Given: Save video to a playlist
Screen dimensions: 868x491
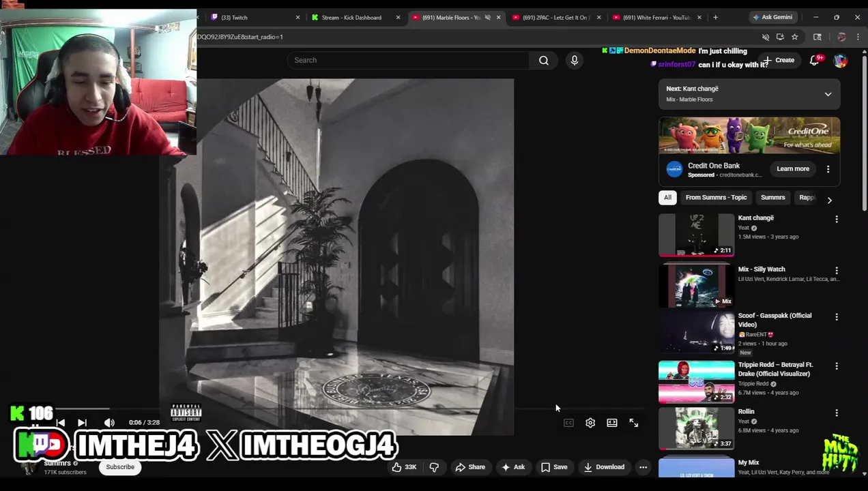Looking at the screenshot, I should pyautogui.click(x=555, y=467).
